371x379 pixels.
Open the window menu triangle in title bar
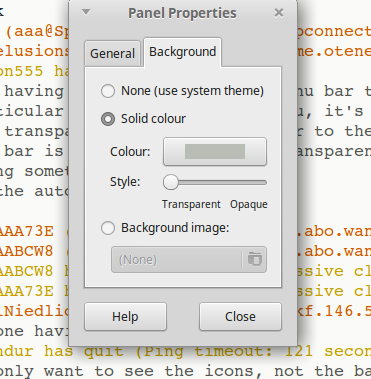(86, 12)
